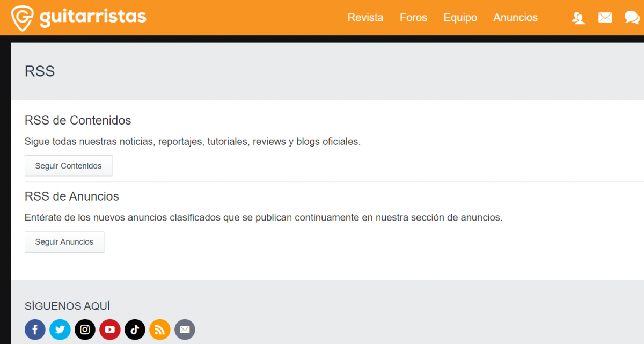
Task: Click the text starting 'Sigue todas nuestras noticias'
Action: pyautogui.click(x=193, y=142)
